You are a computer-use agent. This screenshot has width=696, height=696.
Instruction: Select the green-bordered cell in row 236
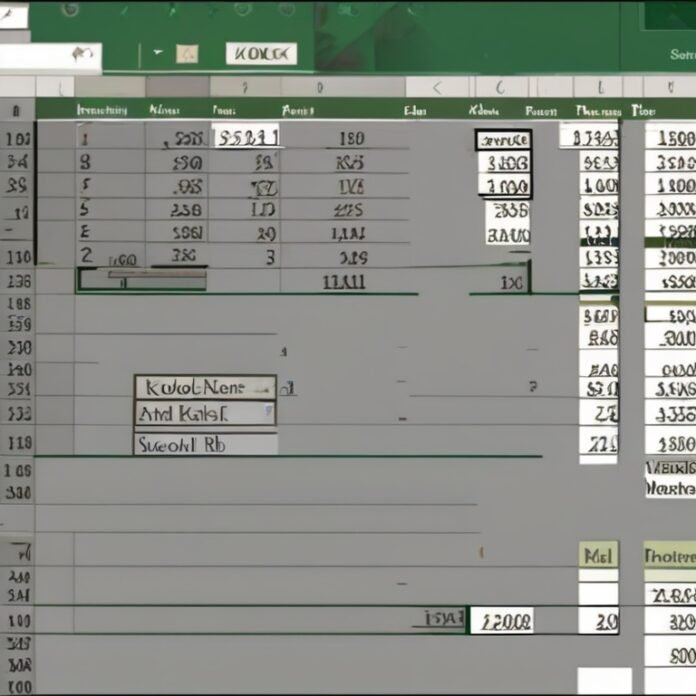[x=142, y=280]
